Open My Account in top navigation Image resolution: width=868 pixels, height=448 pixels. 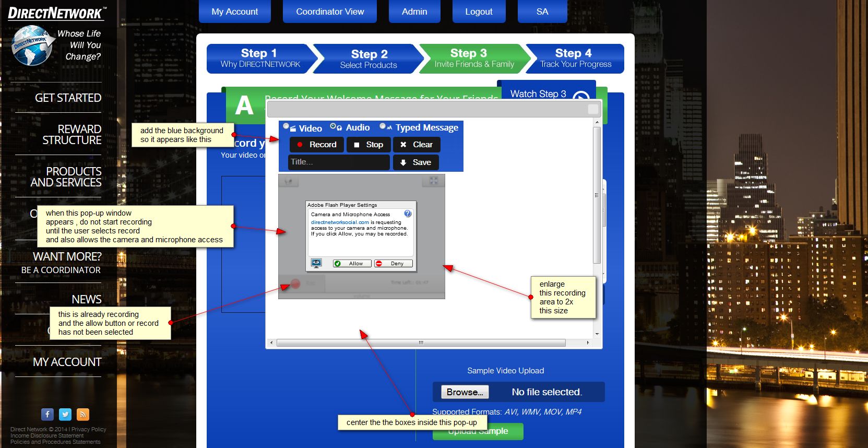click(x=235, y=11)
